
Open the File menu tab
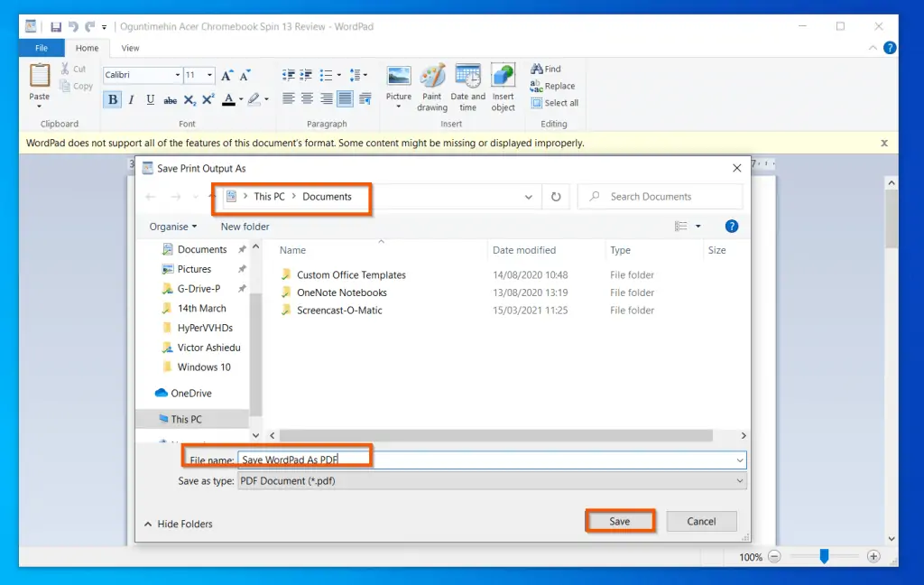click(x=42, y=48)
